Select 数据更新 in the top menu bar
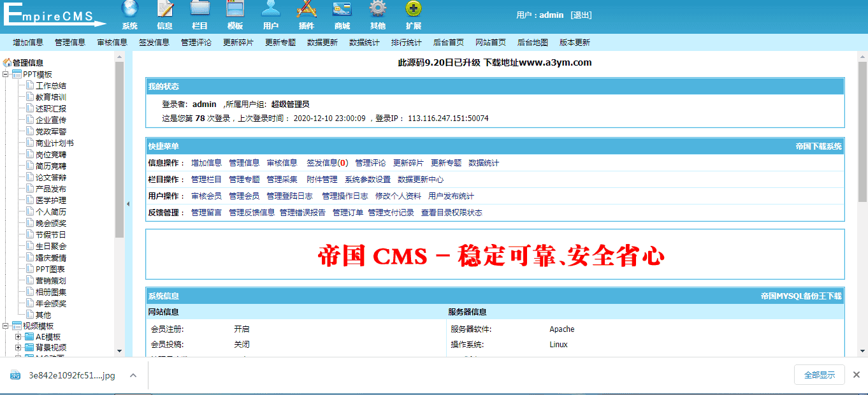The height and width of the screenshot is (395, 868). [322, 43]
